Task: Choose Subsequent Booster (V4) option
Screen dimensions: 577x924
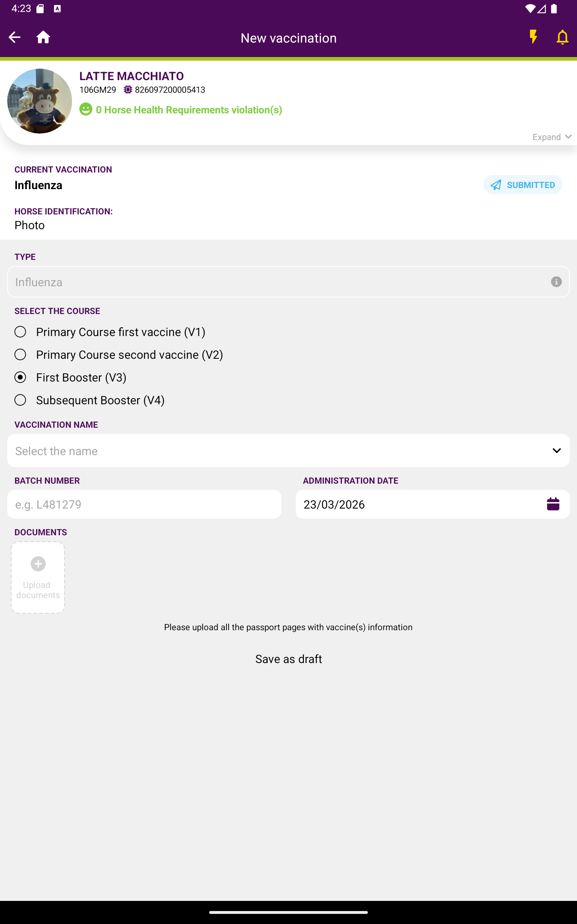Action: point(20,400)
